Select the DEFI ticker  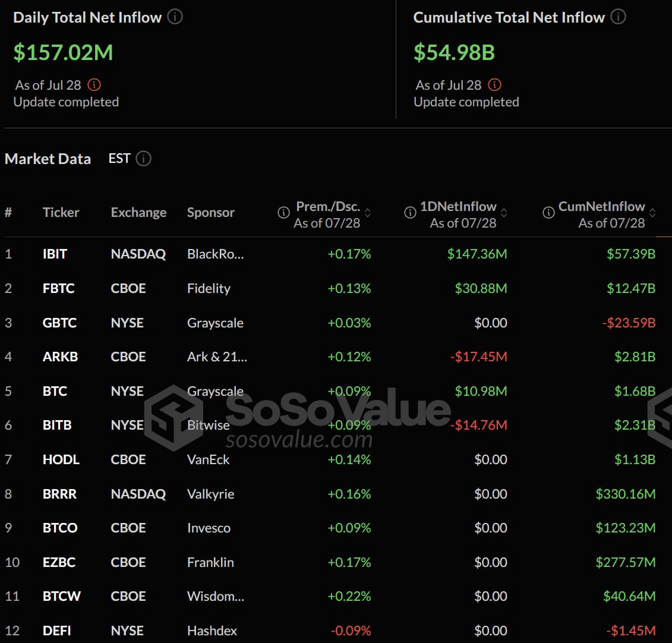tap(56, 631)
